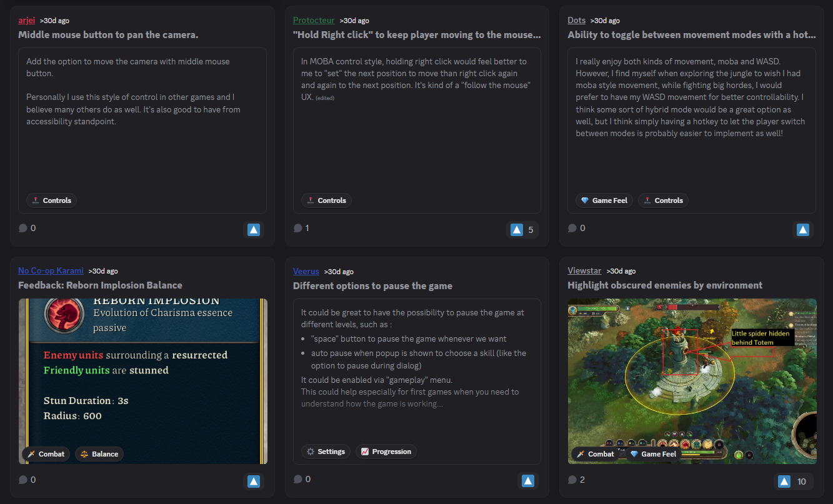View Dots' user profile
This screenshot has height=504, width=833.
pyautogui.click(x=576, y=21)
